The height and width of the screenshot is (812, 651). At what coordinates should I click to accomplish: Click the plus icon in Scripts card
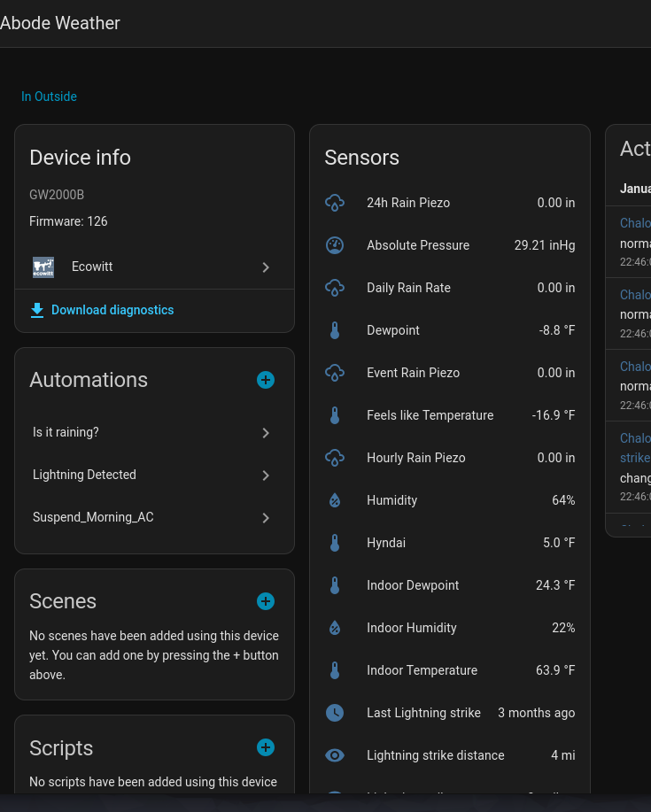[x=266, y=747]
